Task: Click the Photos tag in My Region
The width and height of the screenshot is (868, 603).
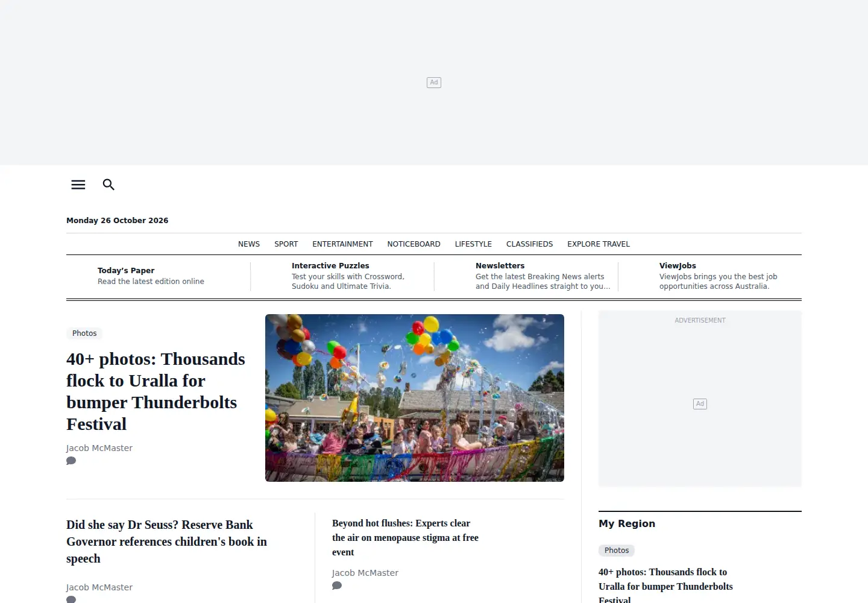Action: (617, 551)
